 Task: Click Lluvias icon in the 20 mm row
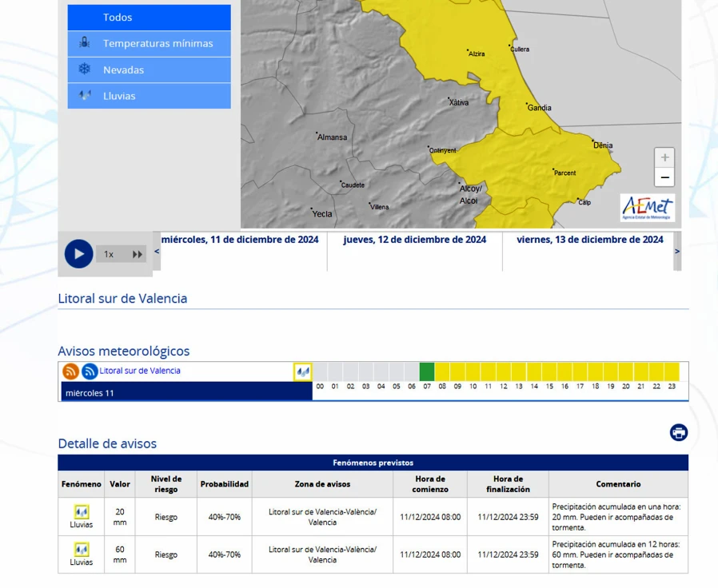pos(82,511)
